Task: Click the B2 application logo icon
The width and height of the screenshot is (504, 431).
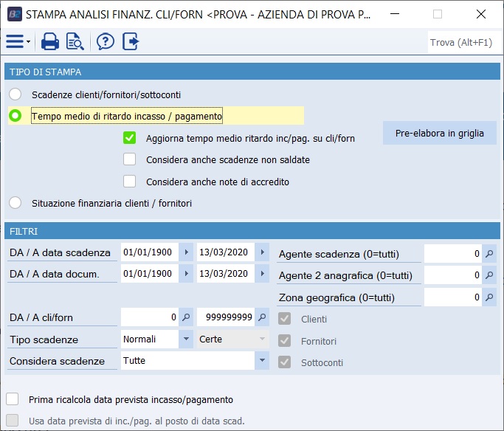Action: 15,14
